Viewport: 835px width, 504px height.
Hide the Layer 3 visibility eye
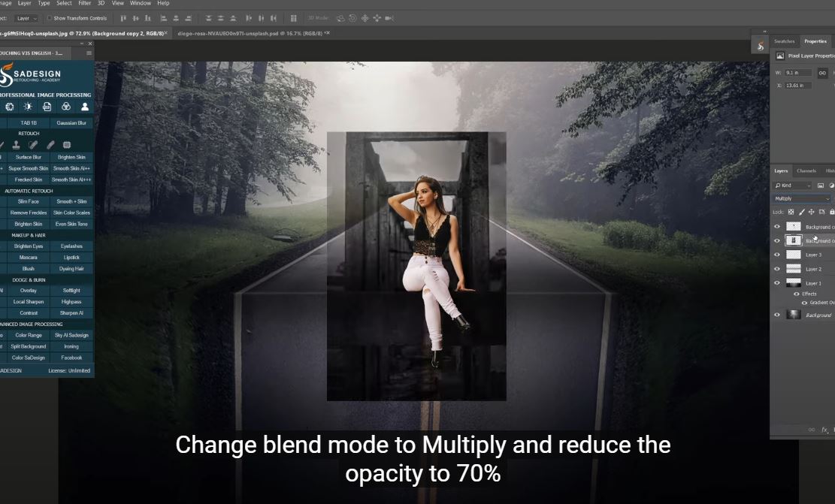777,255
